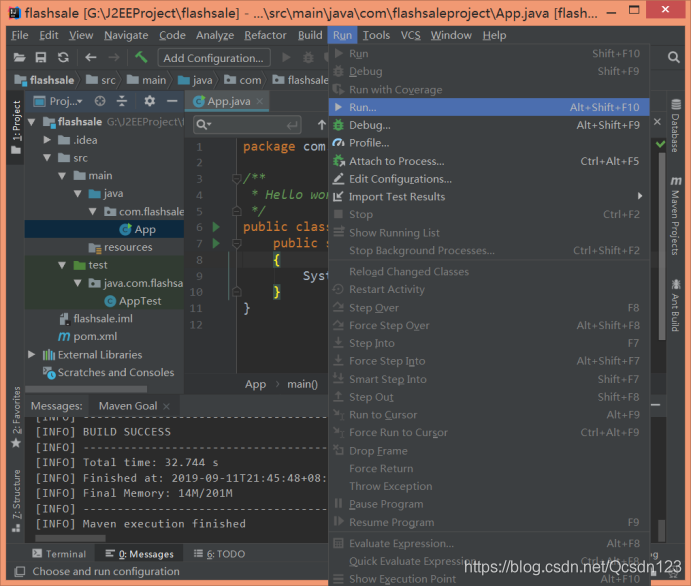The image size is (692, 586).
Task: Open the Tools menu
Action: click(376, 35)
